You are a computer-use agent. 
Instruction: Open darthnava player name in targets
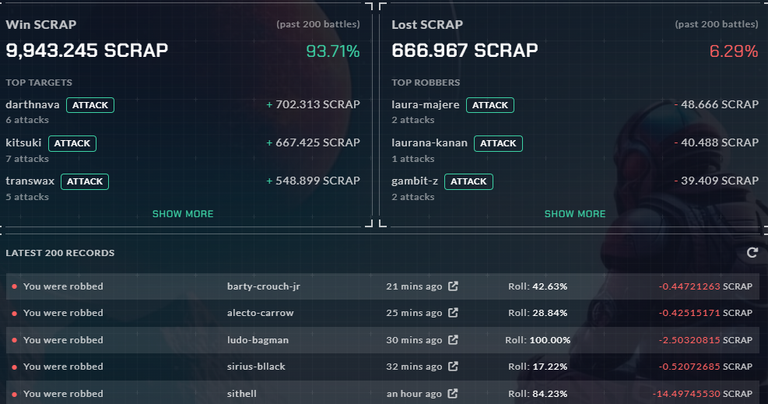click(32, 104)
